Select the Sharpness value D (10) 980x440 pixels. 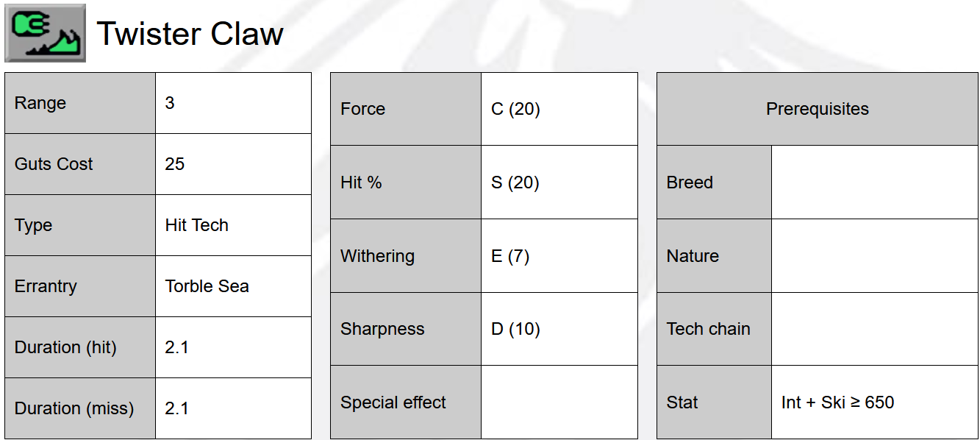(559, 329)
